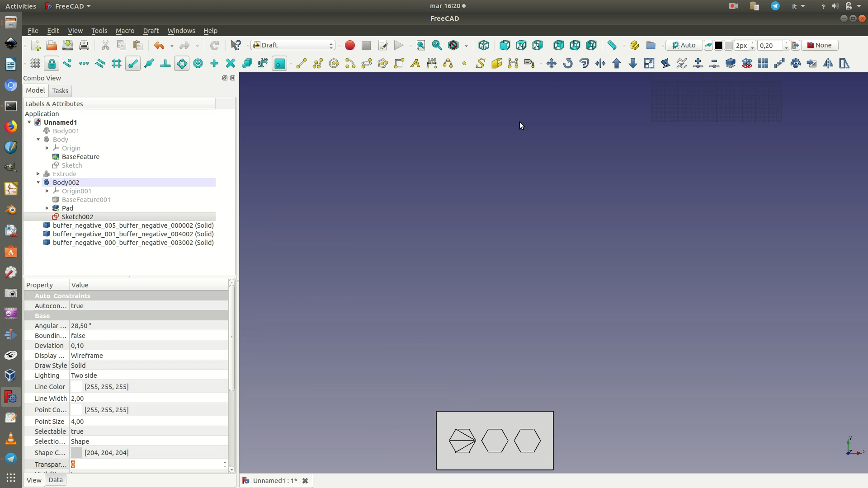Click the None autogroup button

pos(820,45)
